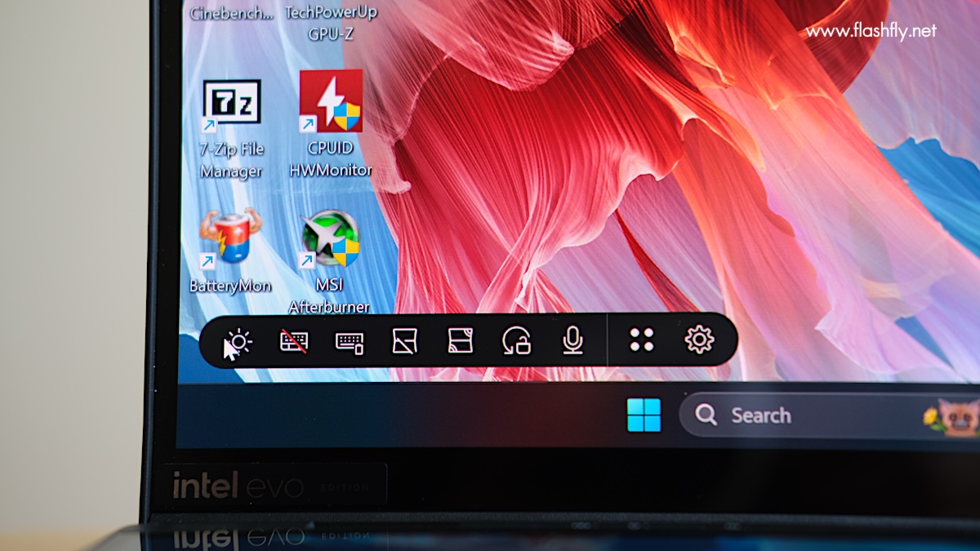The width and height of the screenshot is (980, 551).
Task: Open the CPUID HWMonitor desktop shortcut icon
Action: click(331, 101)
